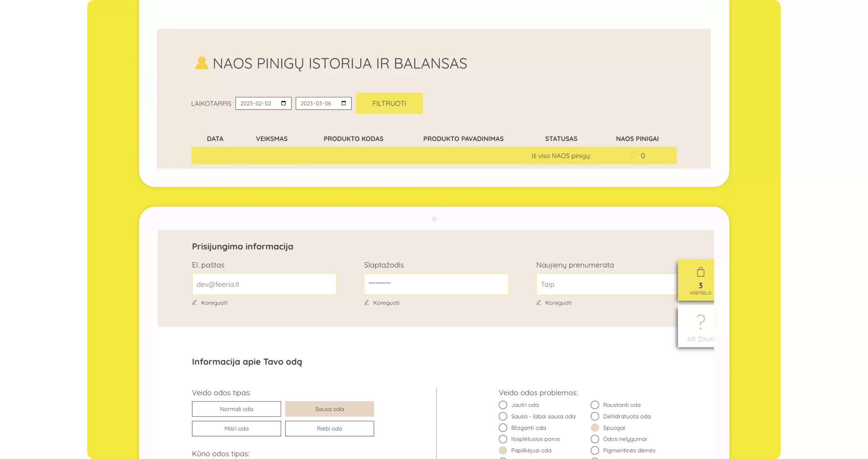
Task: Check the Raustanti oda option
Action: (x=595, y=405)
